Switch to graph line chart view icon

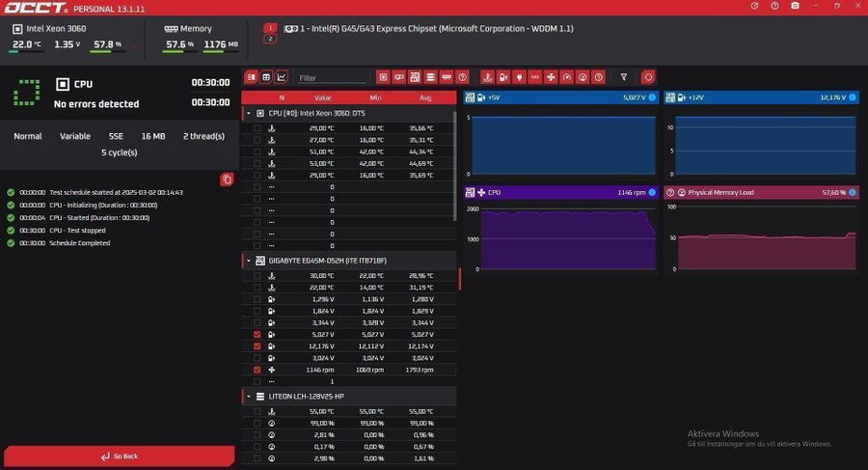[x=281, y=77]
